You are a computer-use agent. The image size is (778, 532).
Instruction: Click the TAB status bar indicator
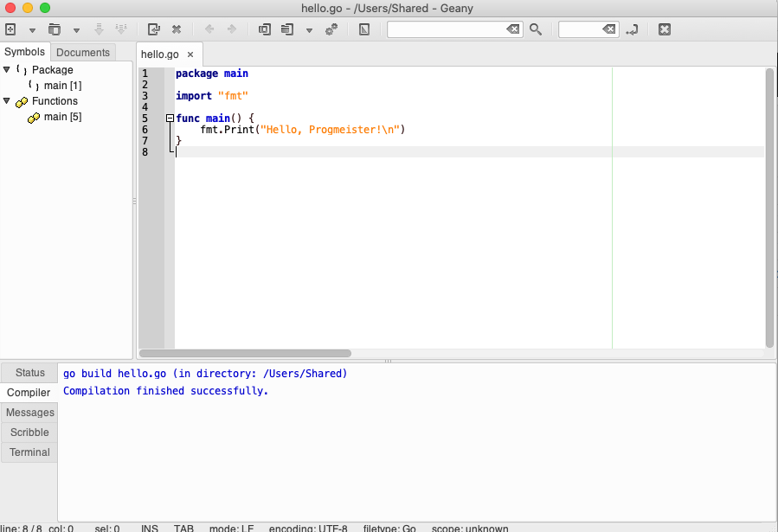tap(183, 529)
